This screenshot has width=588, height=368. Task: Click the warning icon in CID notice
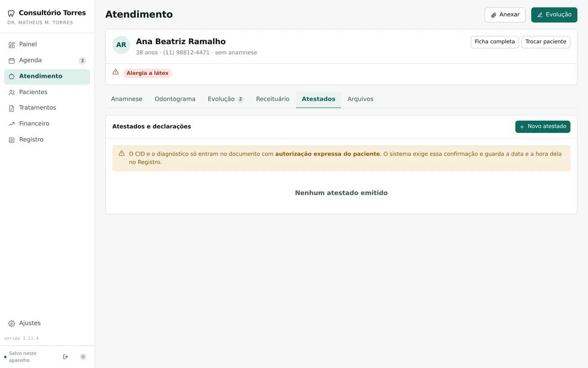[122, 154]
